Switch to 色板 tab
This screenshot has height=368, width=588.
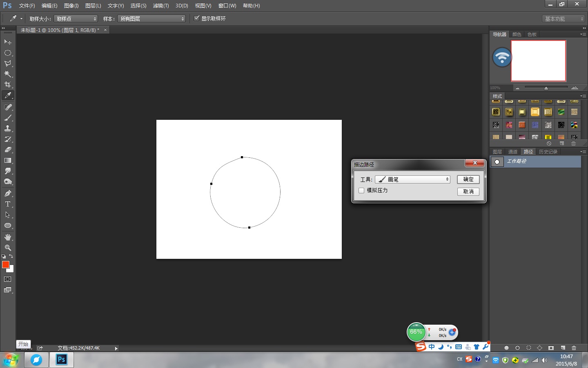(532, 34)
